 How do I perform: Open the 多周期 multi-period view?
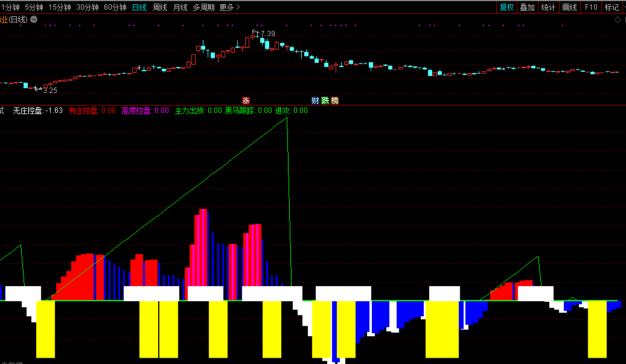point(203,7)
